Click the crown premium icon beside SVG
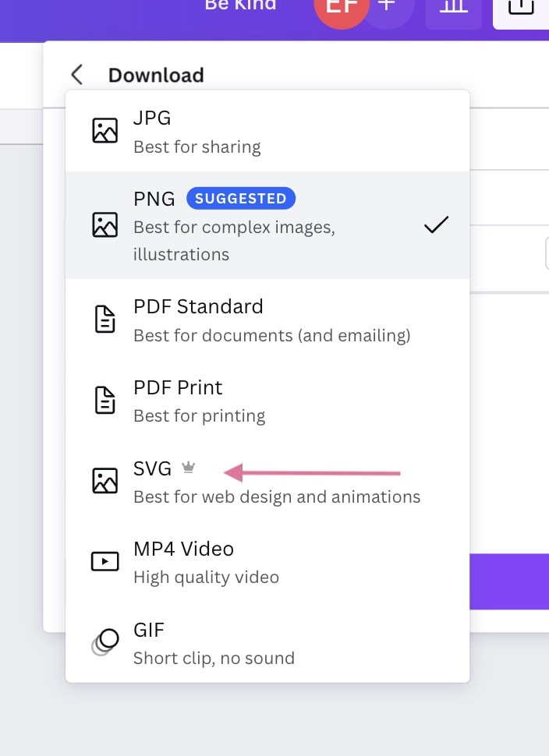Image resolution: width=549 pixels, height=756 pixels. pyautogui.click(x=188, y=467)
